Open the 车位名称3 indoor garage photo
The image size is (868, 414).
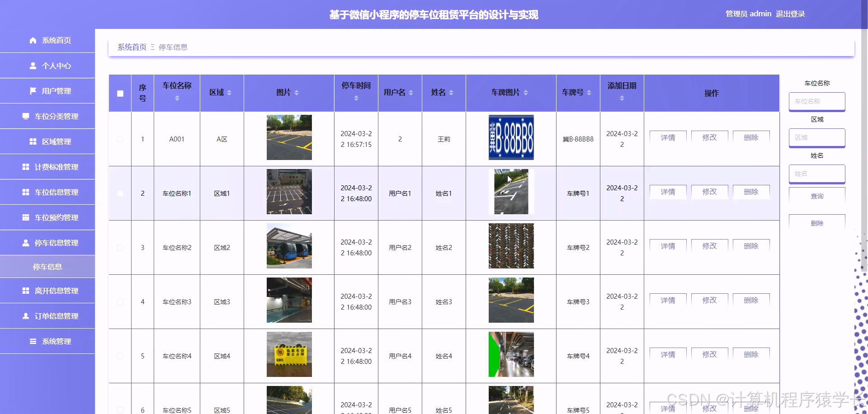(289, 300)
